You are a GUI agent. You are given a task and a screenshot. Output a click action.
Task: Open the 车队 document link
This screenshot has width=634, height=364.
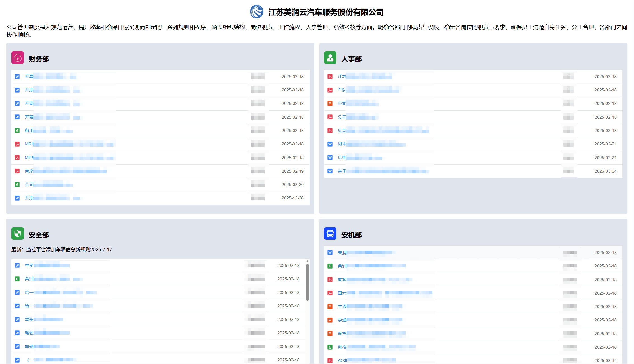(368, 90)
